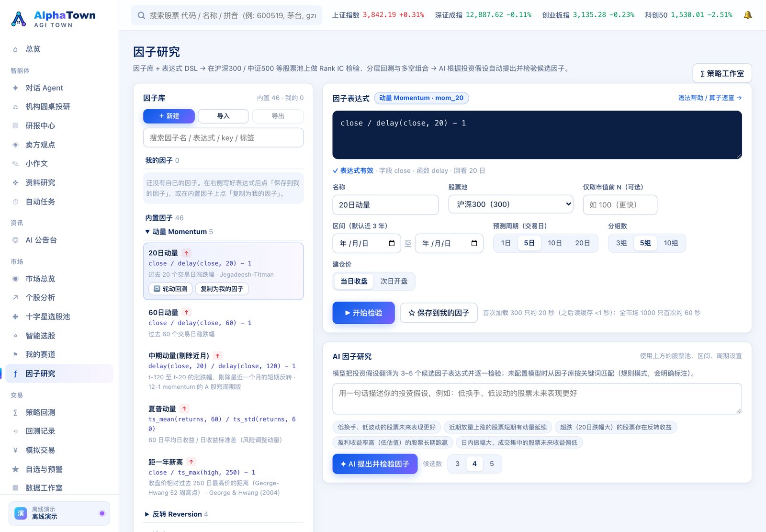Image resolution: width=766 pixels, height=532 pixels.
Task: Click the AlphaTown logo icon
Action: point(19,19)
